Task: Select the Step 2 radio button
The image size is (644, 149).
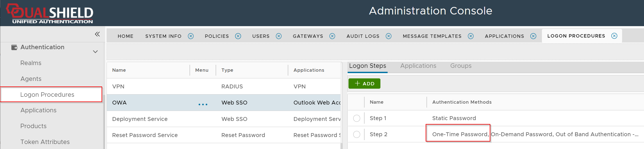Action: tap(357, 135)
